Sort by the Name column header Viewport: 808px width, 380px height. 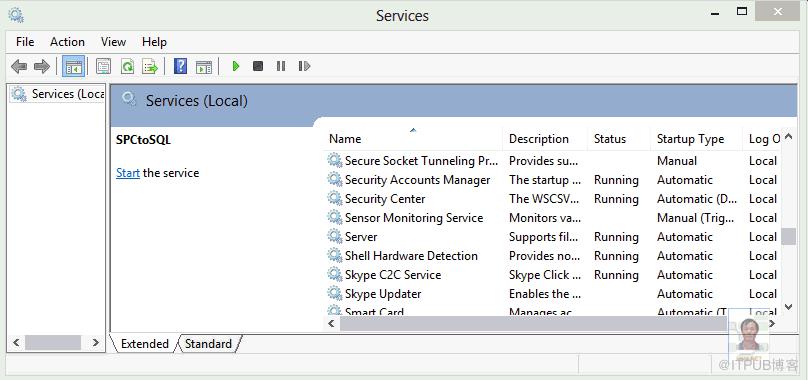[413, 139]
